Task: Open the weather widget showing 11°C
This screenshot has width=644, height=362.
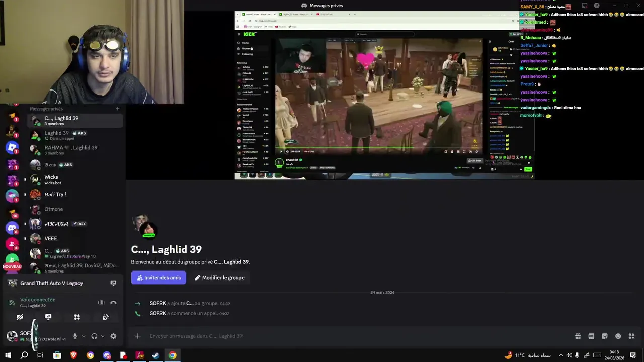Action: (x=528, y=355)
